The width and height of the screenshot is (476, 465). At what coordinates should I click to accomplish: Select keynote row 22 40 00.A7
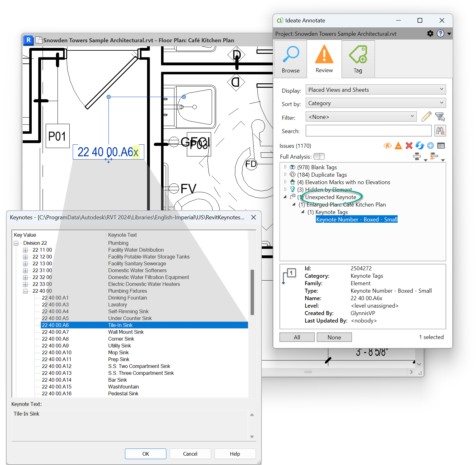click(145, 332)
